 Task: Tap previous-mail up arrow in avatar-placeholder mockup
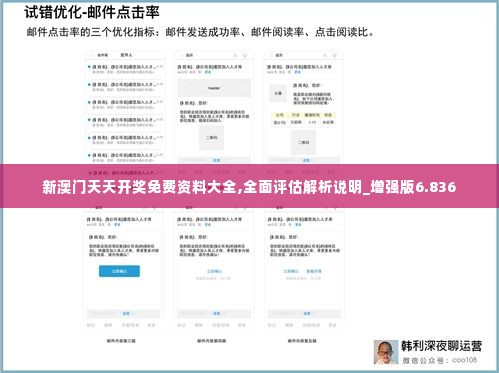coord(325,55)
